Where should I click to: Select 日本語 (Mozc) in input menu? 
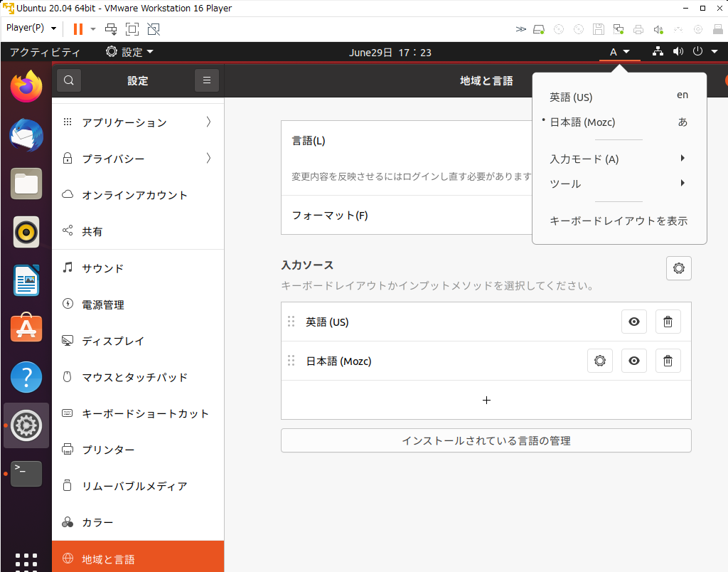point(619,122)
